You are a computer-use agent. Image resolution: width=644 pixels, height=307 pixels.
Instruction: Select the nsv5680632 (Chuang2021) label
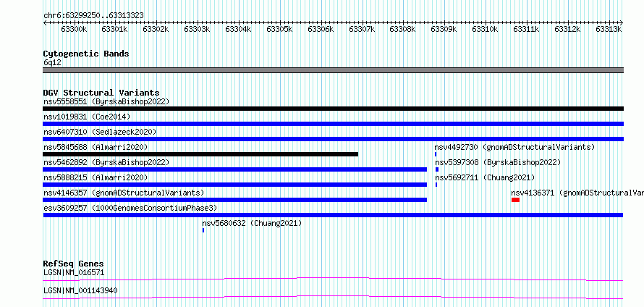(x=252, y=223)
